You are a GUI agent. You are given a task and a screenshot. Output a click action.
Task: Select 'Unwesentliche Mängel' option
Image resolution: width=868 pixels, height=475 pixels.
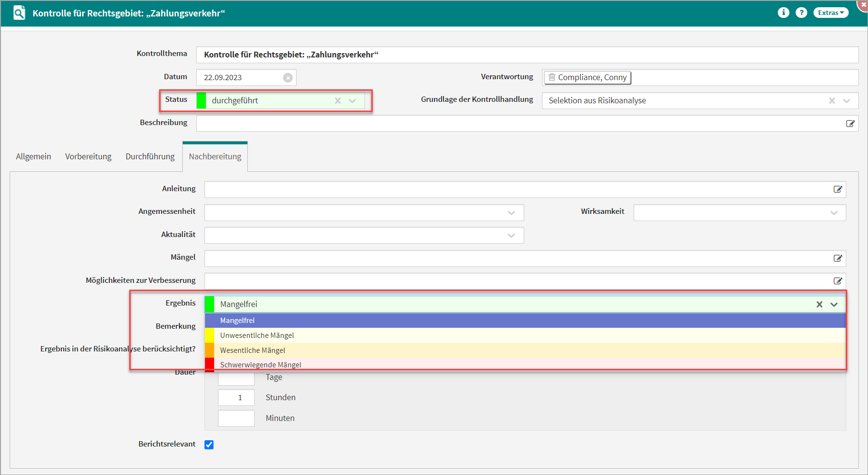pyautogui.click(x=257, y=335)
